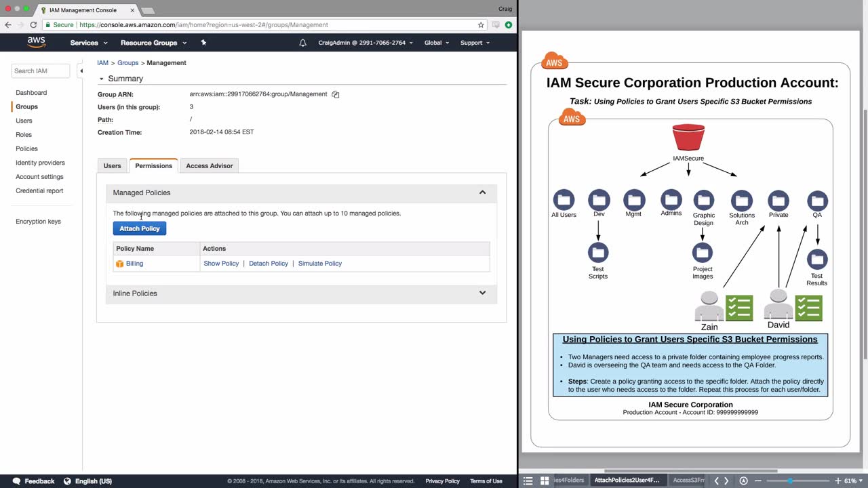This screenshot has width=868, height=488.
Task: Adjust the diagram zoom slider
Action: [x=789, y=481]
